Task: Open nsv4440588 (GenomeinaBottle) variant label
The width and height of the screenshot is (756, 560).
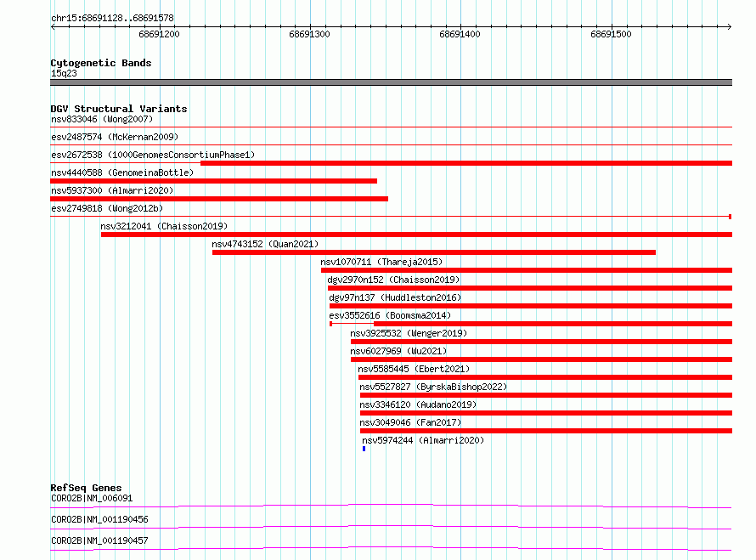Action: tap(122, 173)
